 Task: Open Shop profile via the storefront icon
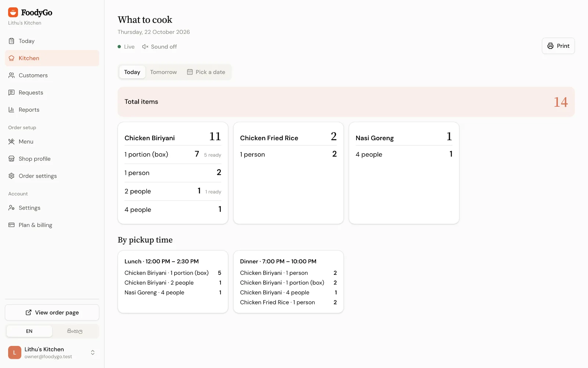click(x=11, y=159)
